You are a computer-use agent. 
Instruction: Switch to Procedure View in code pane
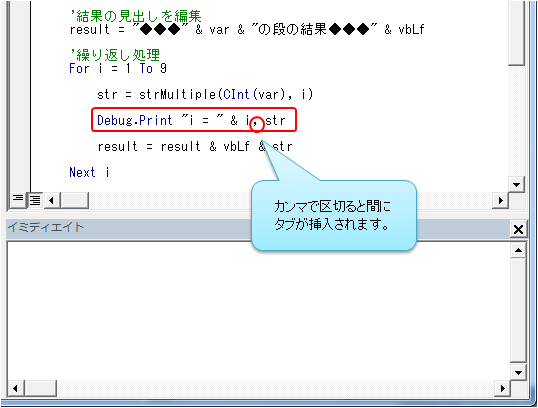click(x=17, y=199)
